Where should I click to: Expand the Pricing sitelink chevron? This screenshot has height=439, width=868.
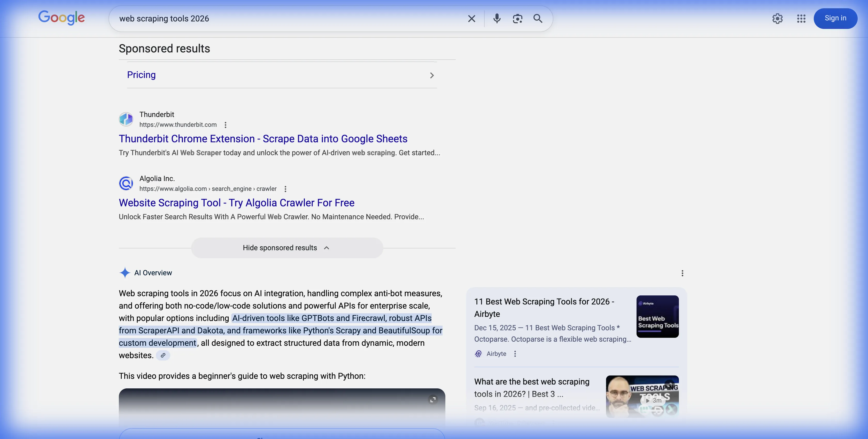432,75
